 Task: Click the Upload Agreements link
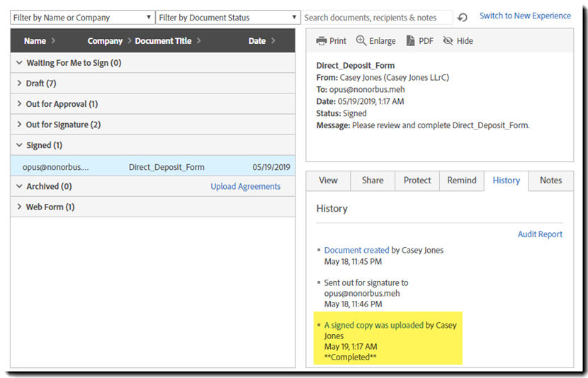(x=245, y=187)
